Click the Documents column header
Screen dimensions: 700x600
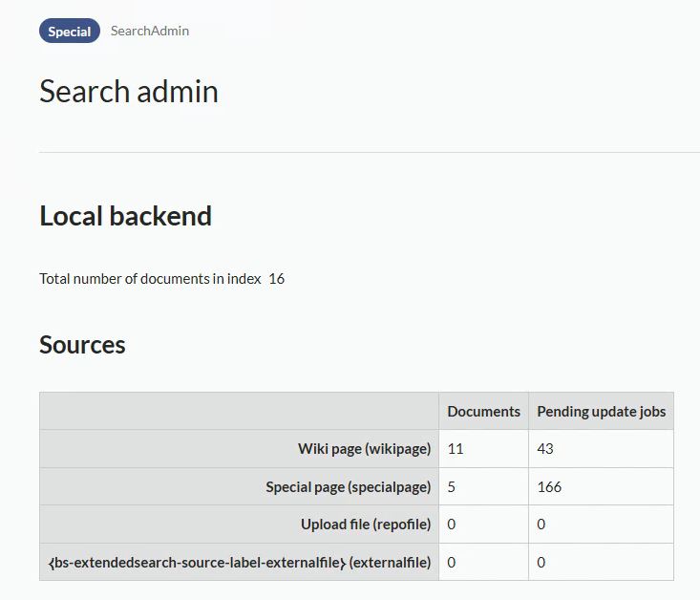click(483, 411)
